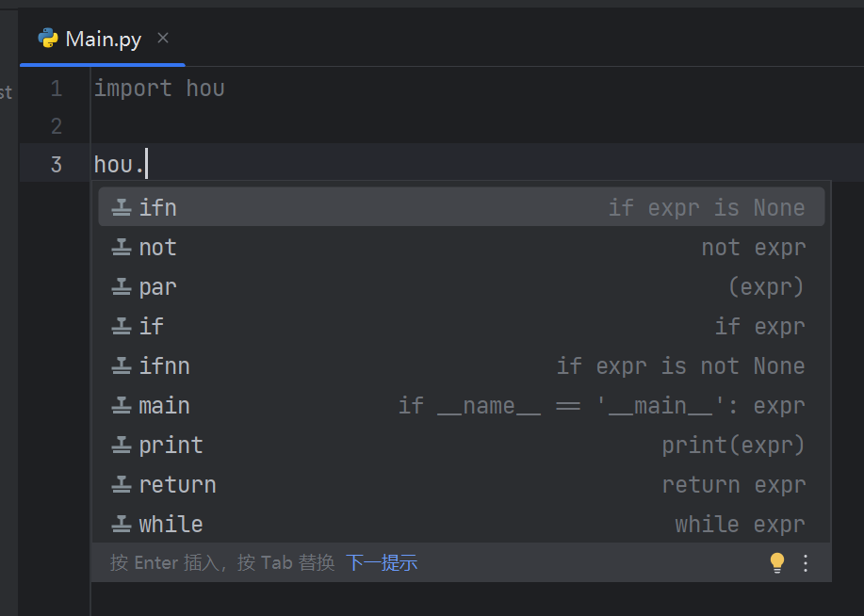Click the import hou code line
864x616 pixels.
[x=159, y=89]
